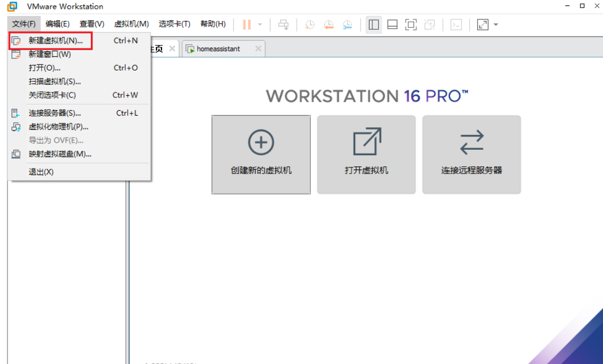The image size is (603, 364).
Task: Choose 映射虚拟磁盘(M)... menu entry
Action: [x=79, y=154]
